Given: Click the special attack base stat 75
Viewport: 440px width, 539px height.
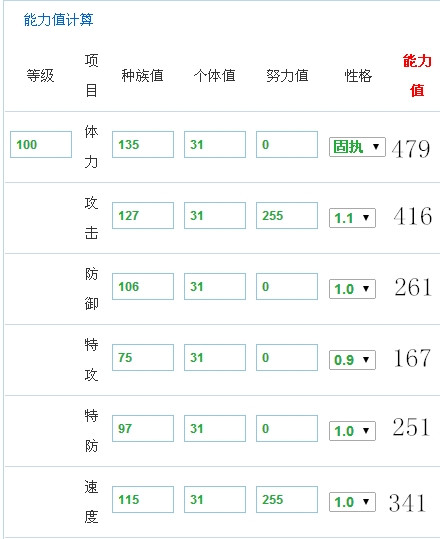Looking at the screenshot, I should [x=143, y=358].
